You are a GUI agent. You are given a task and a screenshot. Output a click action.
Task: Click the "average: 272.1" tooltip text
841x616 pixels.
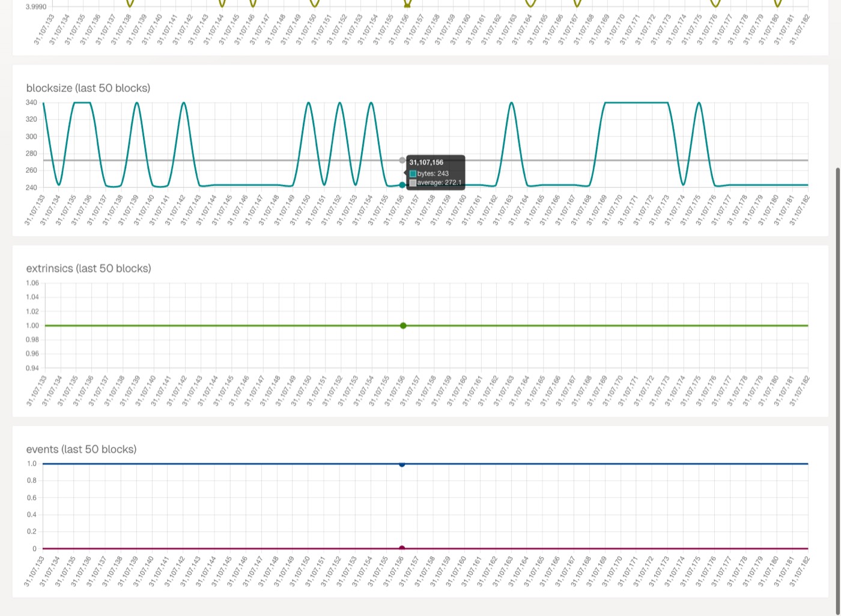pos(440,183)
